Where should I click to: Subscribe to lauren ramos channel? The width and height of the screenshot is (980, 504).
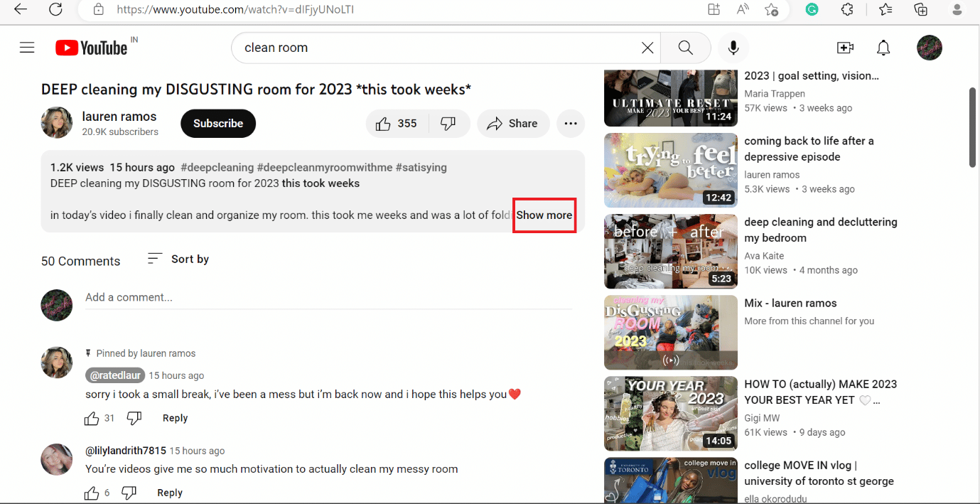coord(218,124)
